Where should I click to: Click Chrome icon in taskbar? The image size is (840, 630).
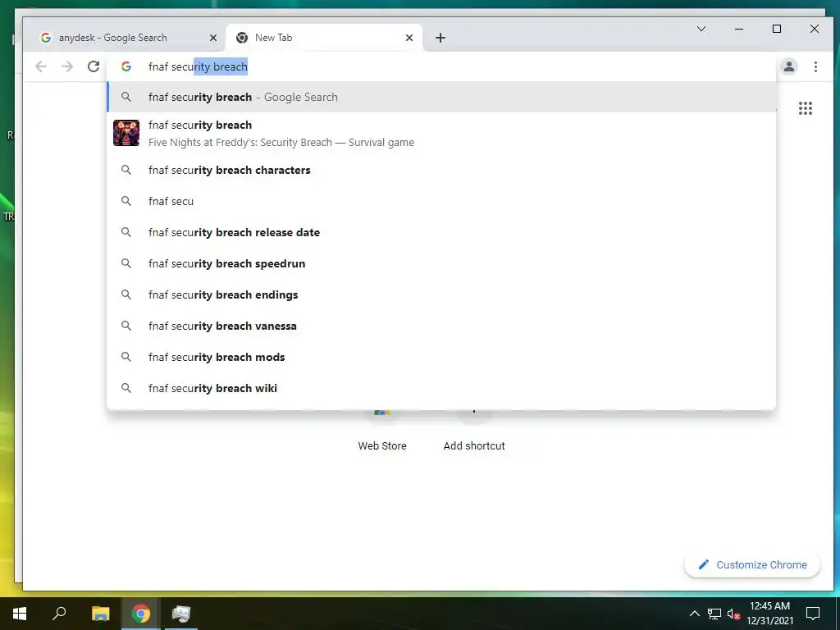[x=140, y=614]
